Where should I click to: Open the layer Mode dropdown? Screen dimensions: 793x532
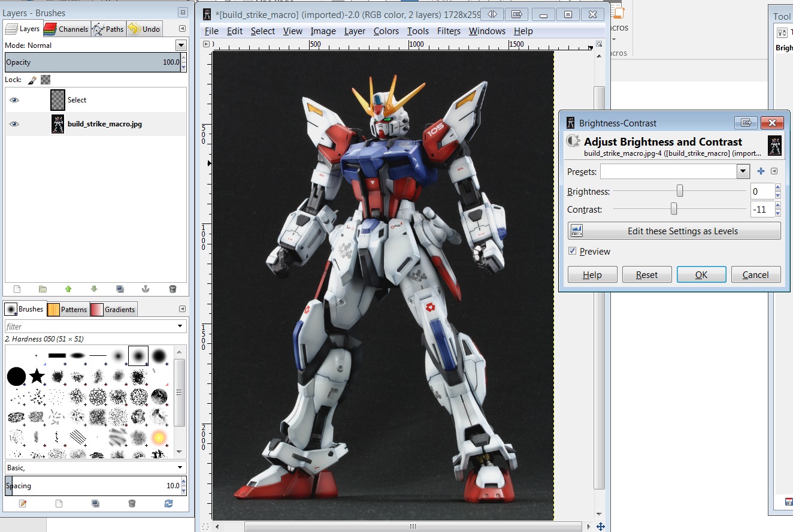pyautogui.click(x=181, y=46)
